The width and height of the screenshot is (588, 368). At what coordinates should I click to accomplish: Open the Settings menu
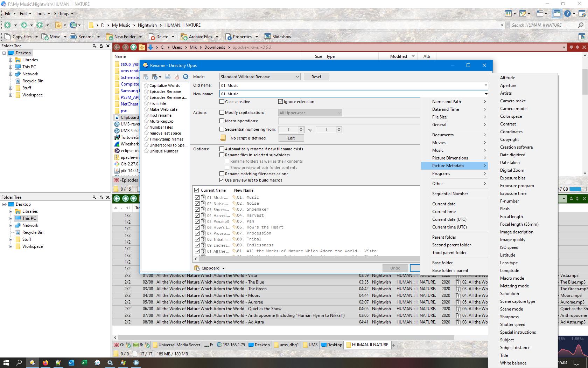pos(64,14)
